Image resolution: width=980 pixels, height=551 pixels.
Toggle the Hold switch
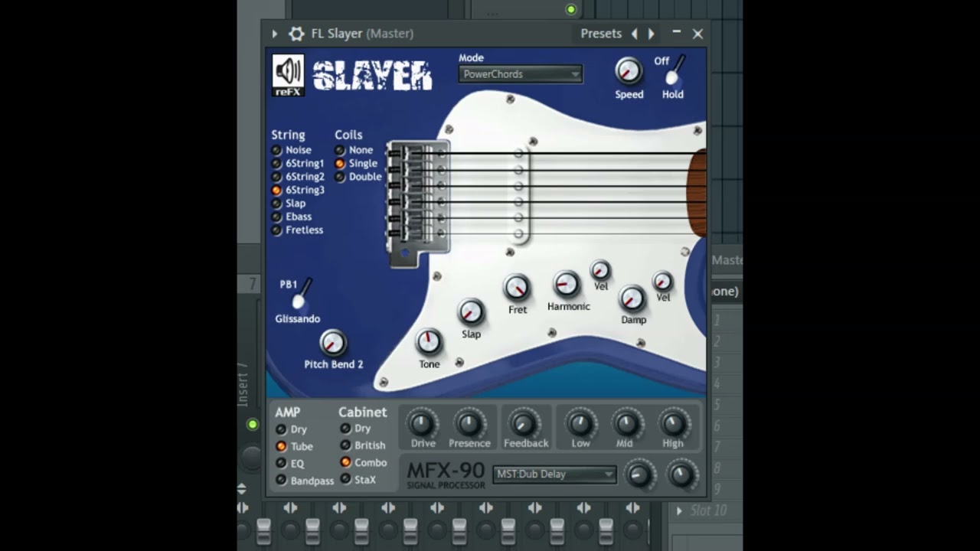coord(673,70)
